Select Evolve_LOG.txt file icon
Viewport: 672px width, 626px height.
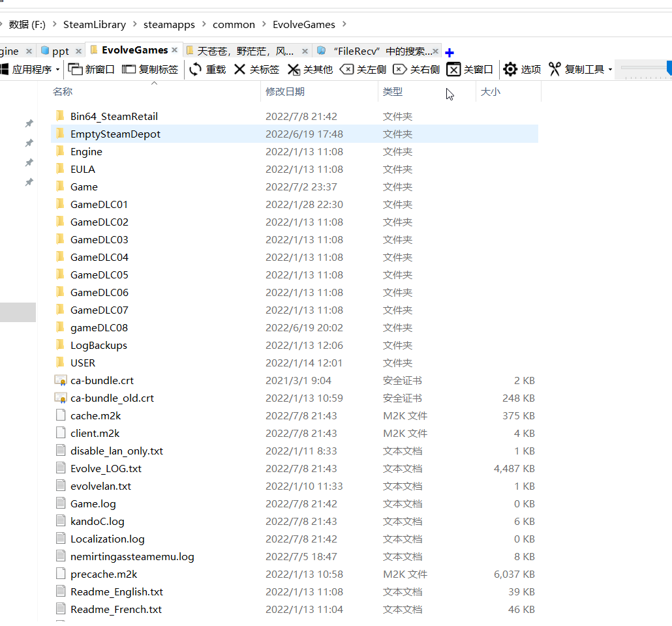[61, 468]
